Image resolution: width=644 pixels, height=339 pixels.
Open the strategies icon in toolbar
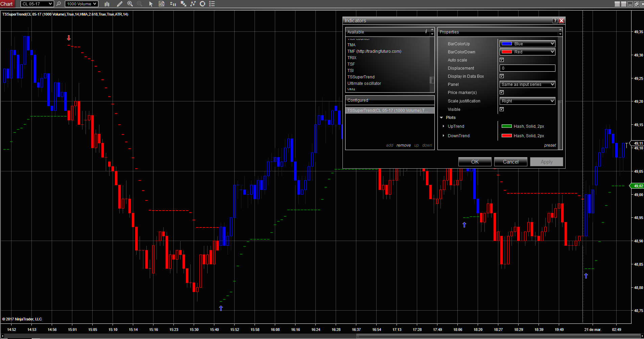coord(193,4)
